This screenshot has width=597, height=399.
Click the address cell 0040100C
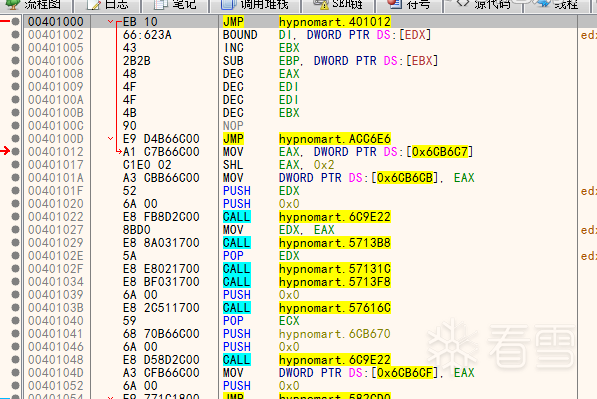coord(56,126)
